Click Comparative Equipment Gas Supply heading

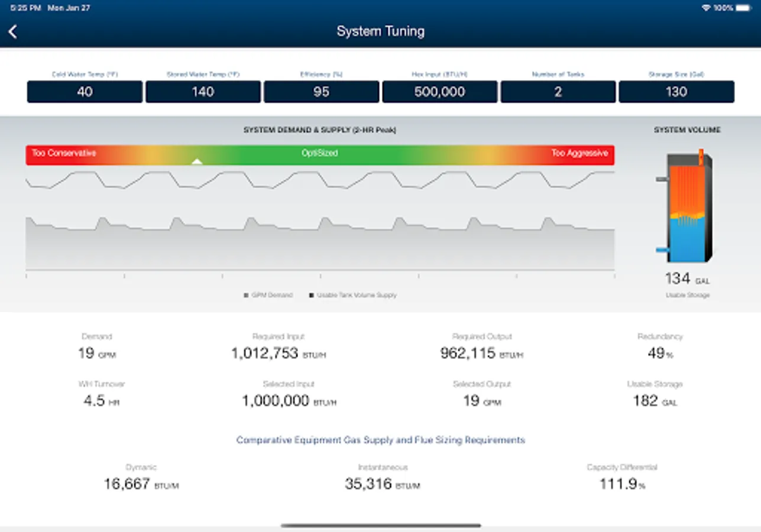tap(380, 440)
